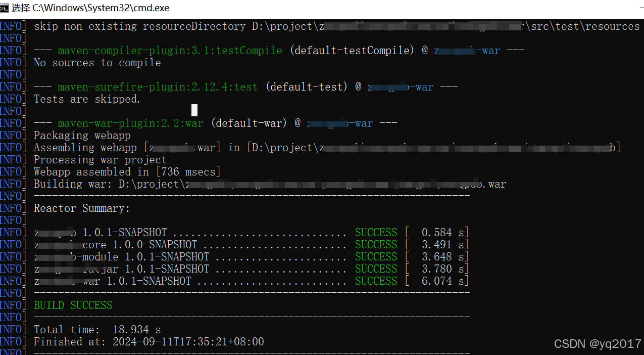Screen dimensions: 644x355
Task: Select the No sources to compile message
Action: pos(97,62)
